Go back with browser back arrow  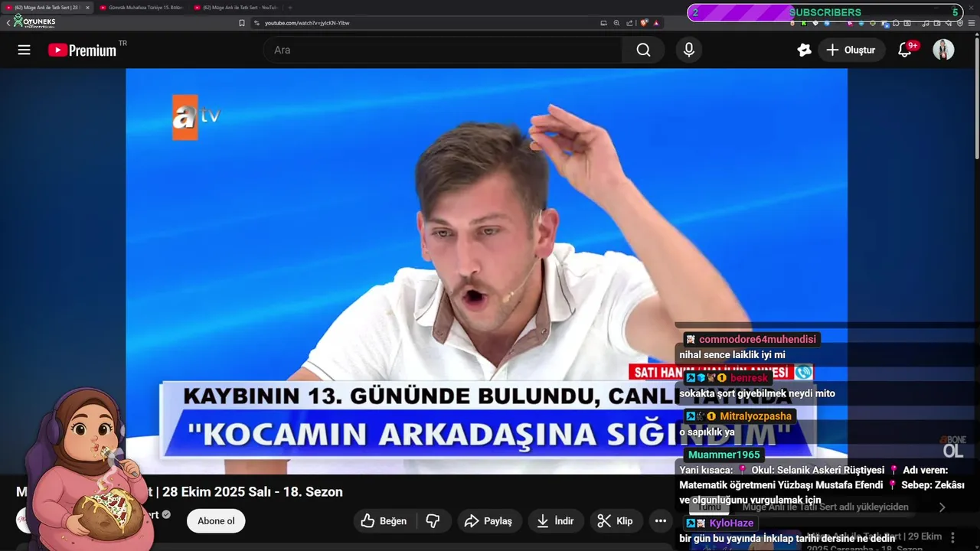pyautogui.click(x=8, y=23)
